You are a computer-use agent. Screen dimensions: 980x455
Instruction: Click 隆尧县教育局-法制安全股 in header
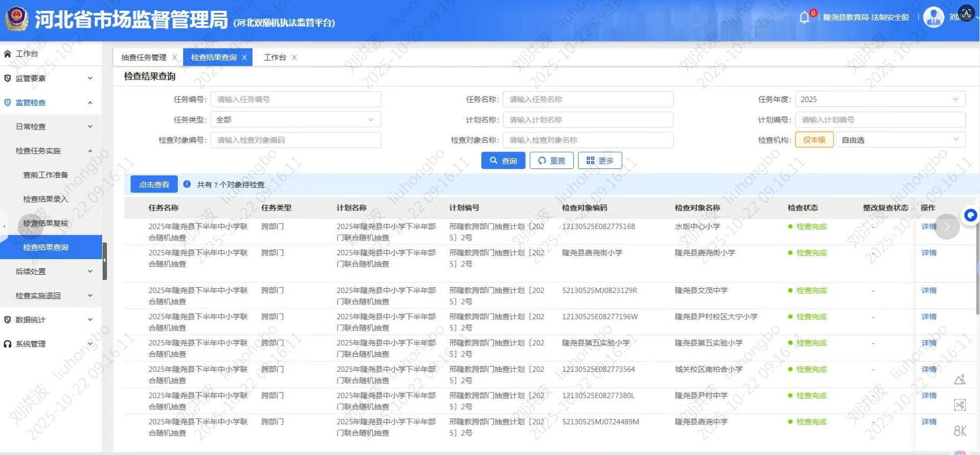tap(866, 17)
